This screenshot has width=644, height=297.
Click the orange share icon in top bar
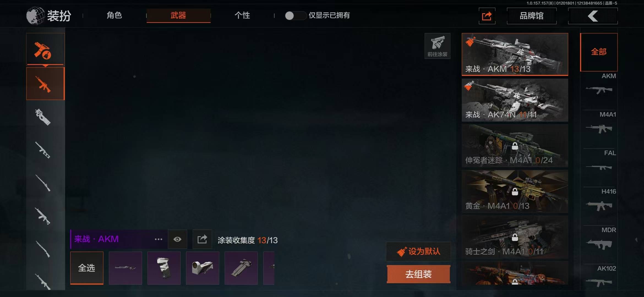click(x=487, y=16)
